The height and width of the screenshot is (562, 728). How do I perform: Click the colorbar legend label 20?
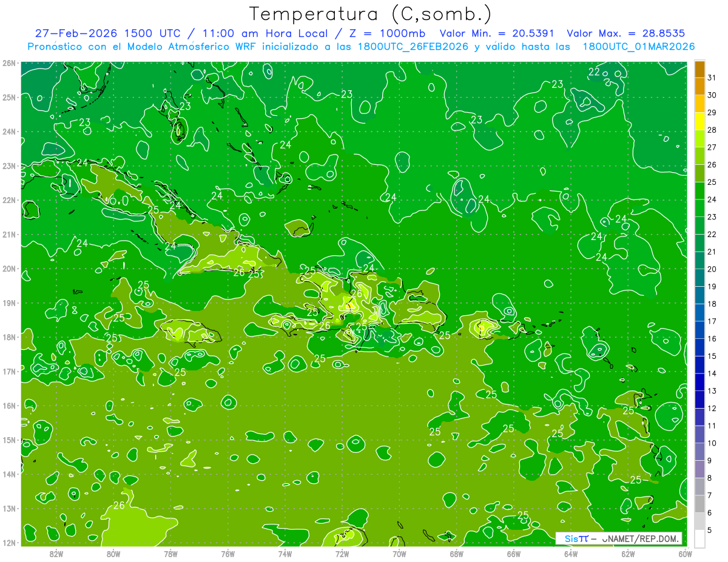[x=712, y=269]
